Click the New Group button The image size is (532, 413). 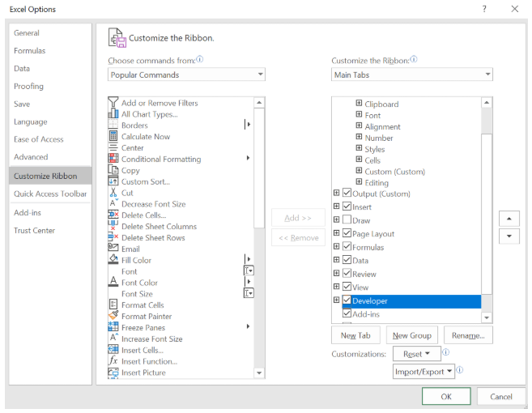tap(412, 335)
